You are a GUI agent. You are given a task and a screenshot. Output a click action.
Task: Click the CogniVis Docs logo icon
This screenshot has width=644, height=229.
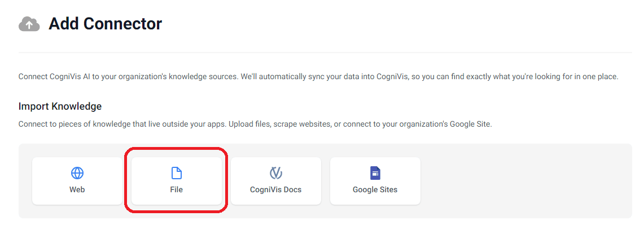pos(276,173)
